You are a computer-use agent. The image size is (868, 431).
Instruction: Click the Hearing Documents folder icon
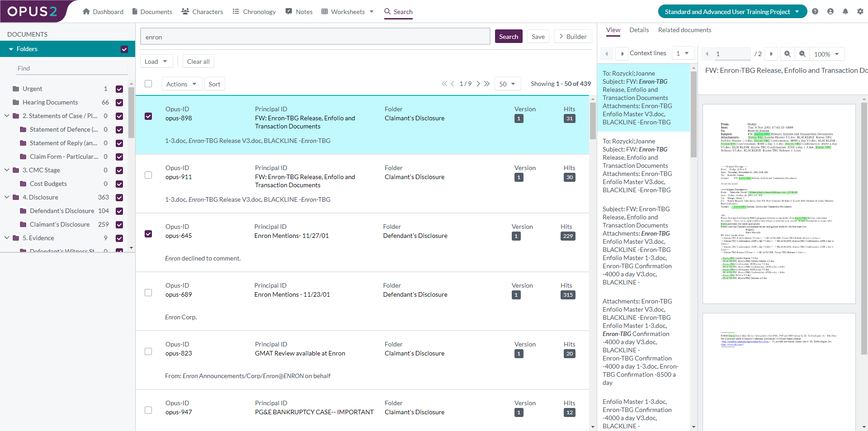pyautogui.click(x=16, y=102)
